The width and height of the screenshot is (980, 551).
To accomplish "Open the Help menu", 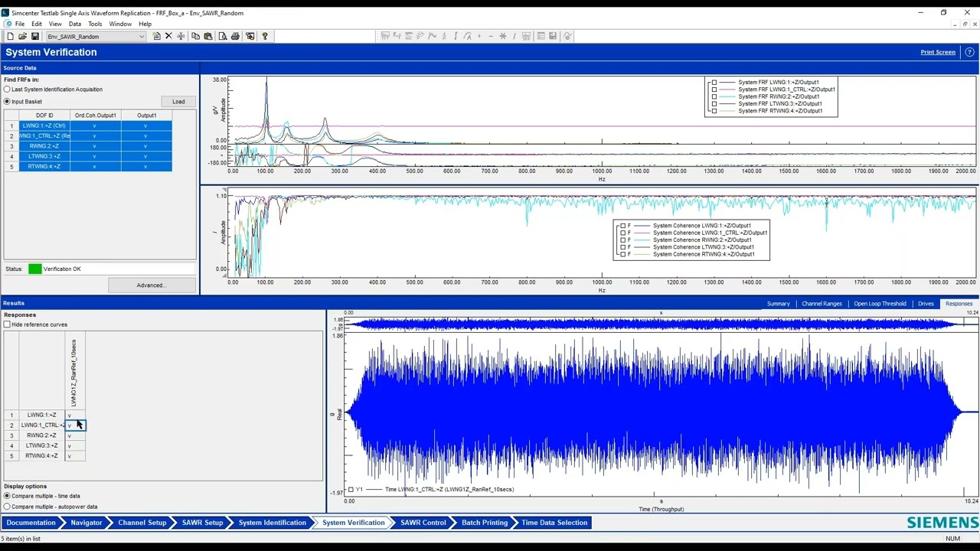I will [145, 24].
